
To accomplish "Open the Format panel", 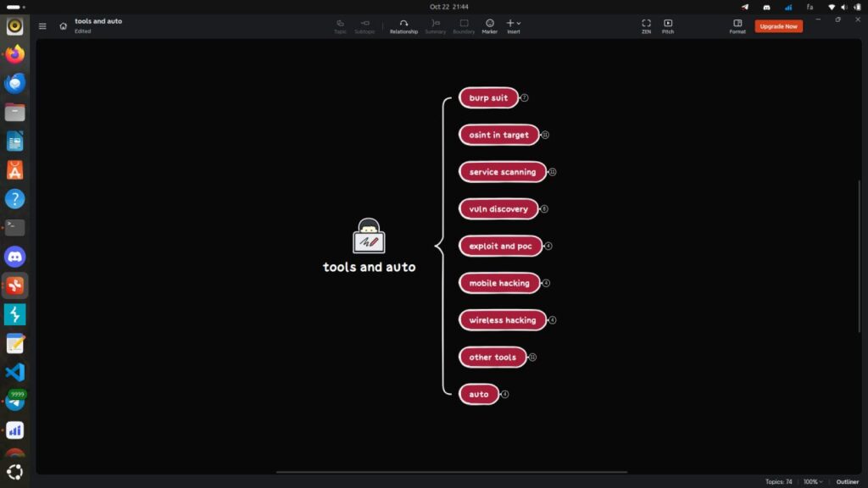I will [x=737, y=26].
